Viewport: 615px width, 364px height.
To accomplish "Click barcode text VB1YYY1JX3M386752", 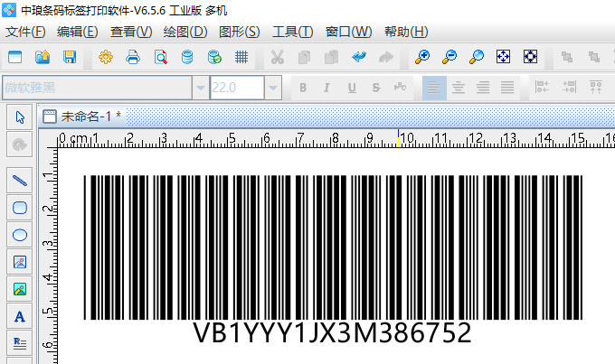I will tap(332, 333).
